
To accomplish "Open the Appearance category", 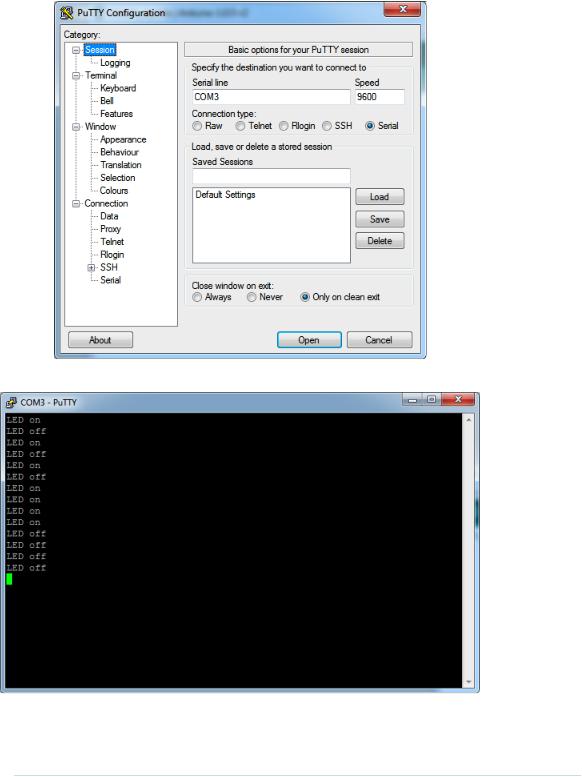I will coord(123,140).
